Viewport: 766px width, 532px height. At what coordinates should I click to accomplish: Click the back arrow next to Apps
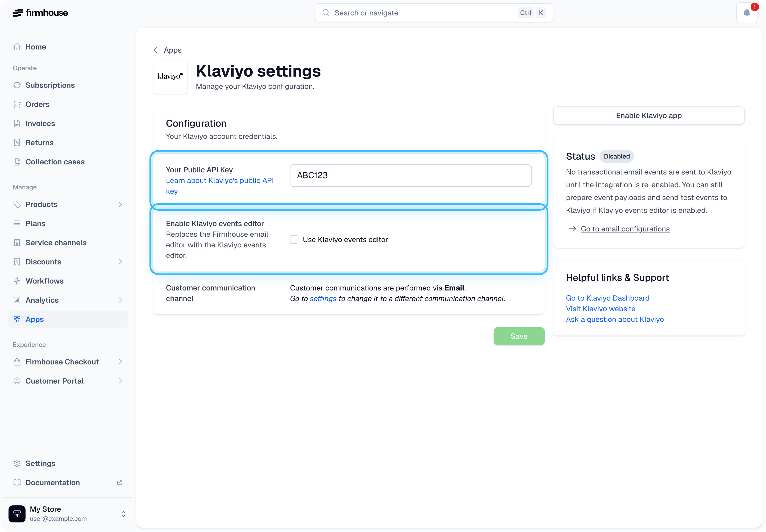[x=157, y=50]
